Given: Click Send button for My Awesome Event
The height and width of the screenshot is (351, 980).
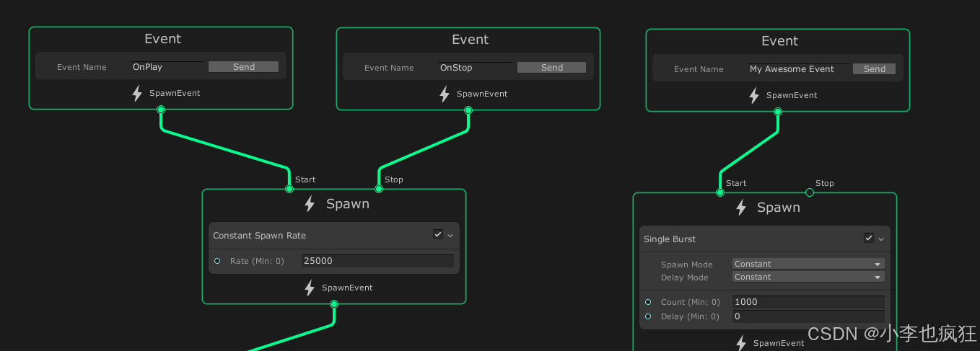Looking at the screenshot, I should pos(874,69).
